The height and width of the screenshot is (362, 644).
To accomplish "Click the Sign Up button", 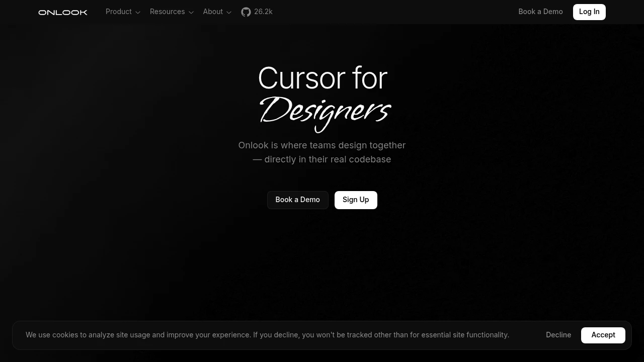I will 356,200.
